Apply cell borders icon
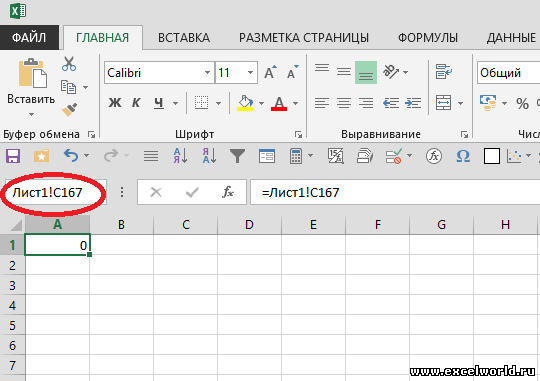The width and height of the screenshot is (540, 381). 201,103
